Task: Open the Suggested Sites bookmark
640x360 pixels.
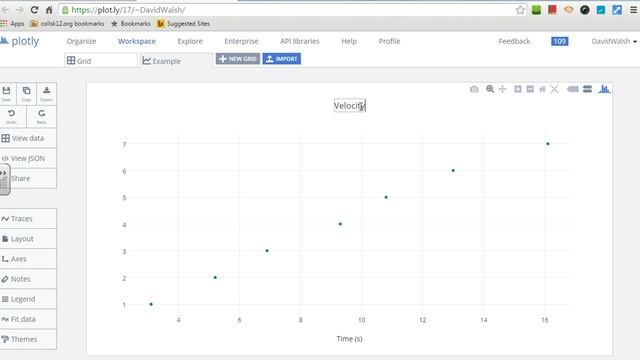Action: click(x=183, y=24)
